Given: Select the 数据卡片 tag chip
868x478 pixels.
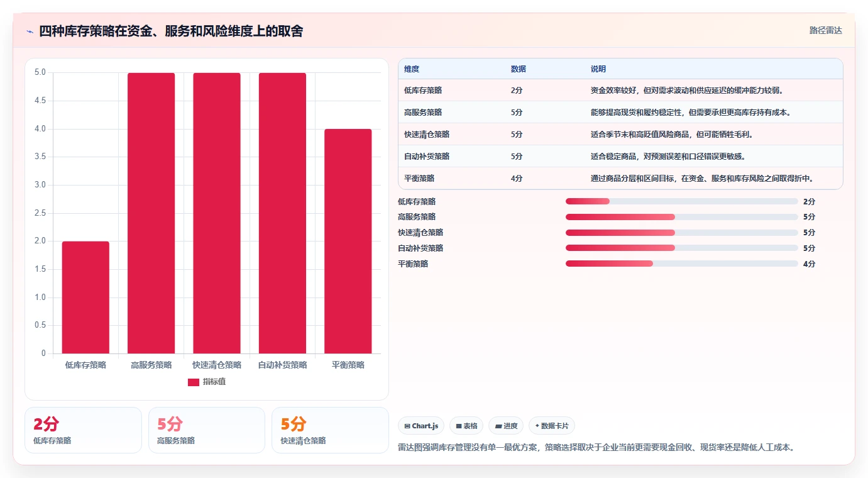Looking at the screenshot, I should [x=552, y=426].
